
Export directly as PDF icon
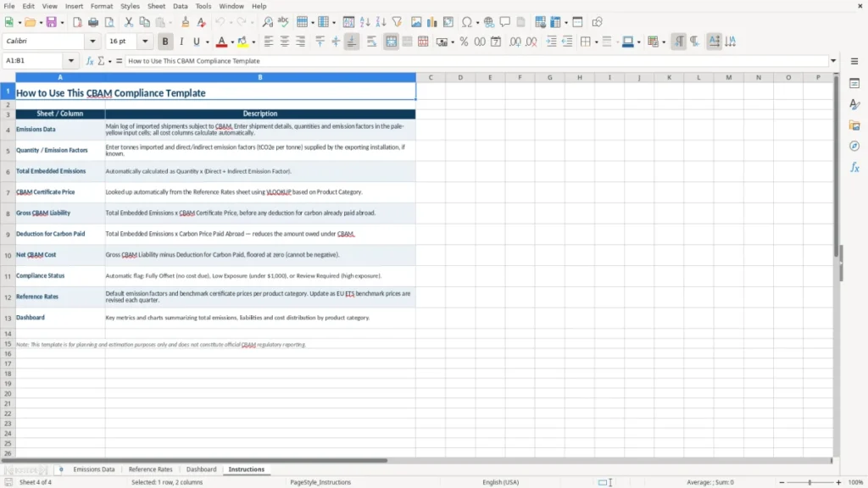(77, 22)
